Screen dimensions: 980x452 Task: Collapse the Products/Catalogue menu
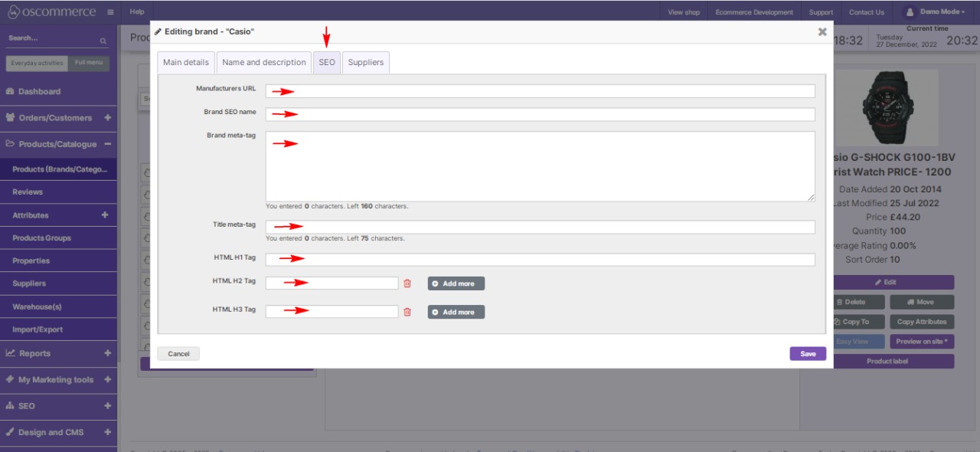pos(107,144)
